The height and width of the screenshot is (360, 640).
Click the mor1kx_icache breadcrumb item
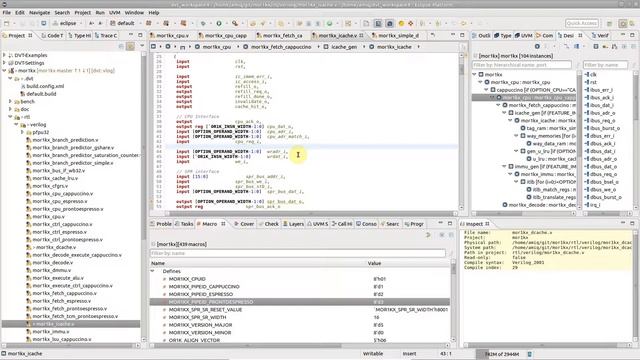click(391, 47)
